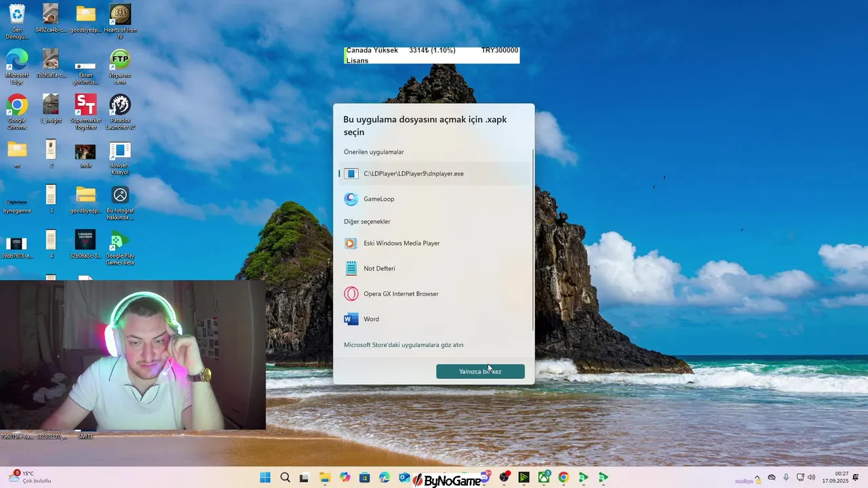Open Task View on the taskbar

point(304,478)
